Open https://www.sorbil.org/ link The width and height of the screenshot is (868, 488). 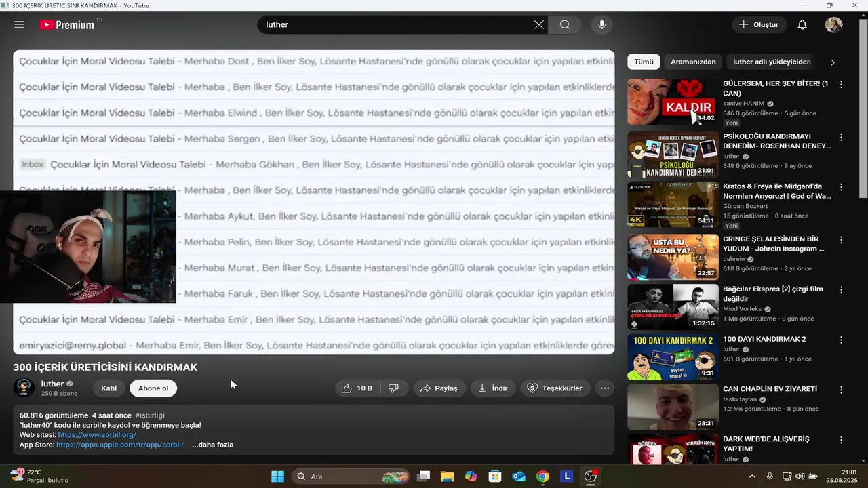[97, 435]
